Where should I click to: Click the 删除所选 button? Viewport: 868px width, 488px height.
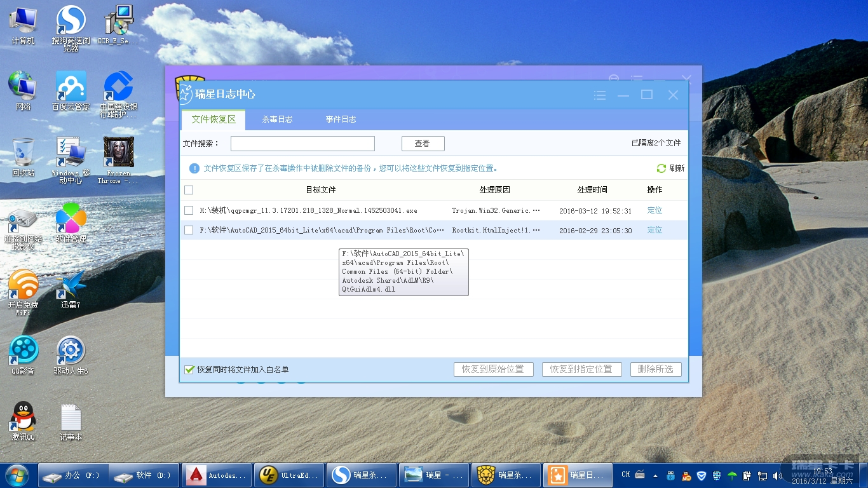click(x=656, y=369)
